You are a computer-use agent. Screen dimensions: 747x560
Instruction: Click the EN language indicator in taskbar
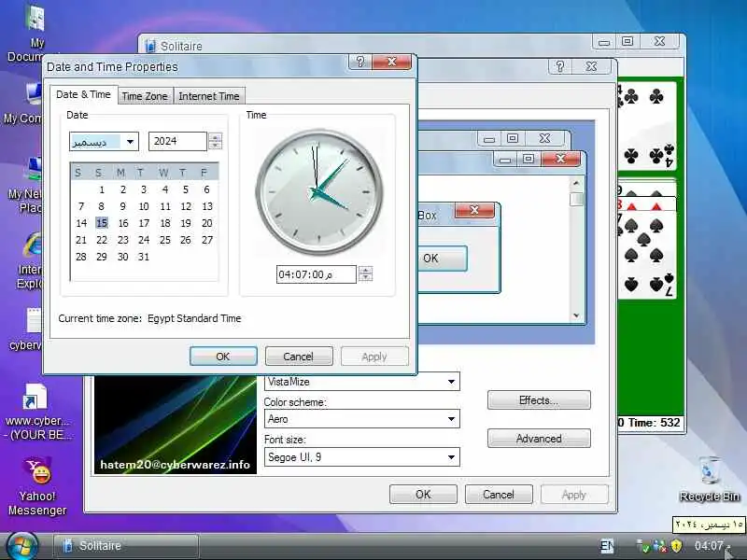(x=607, y=546)
